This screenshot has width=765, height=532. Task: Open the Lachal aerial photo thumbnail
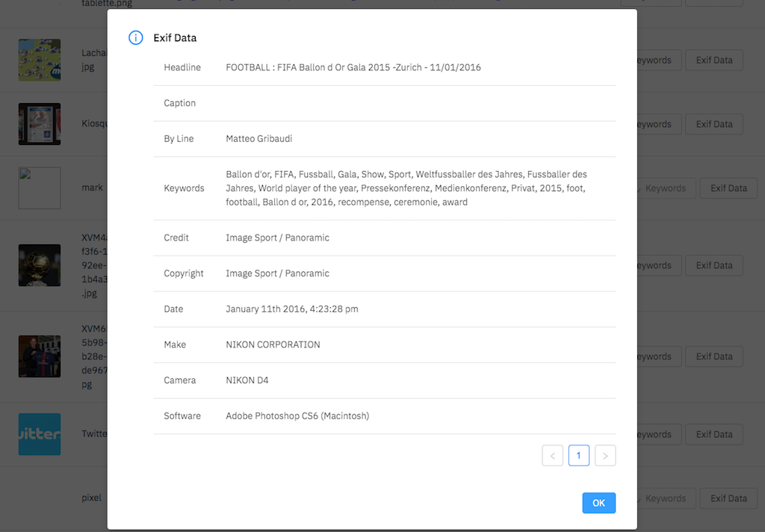pyautogui.click(x=40, y=60)
